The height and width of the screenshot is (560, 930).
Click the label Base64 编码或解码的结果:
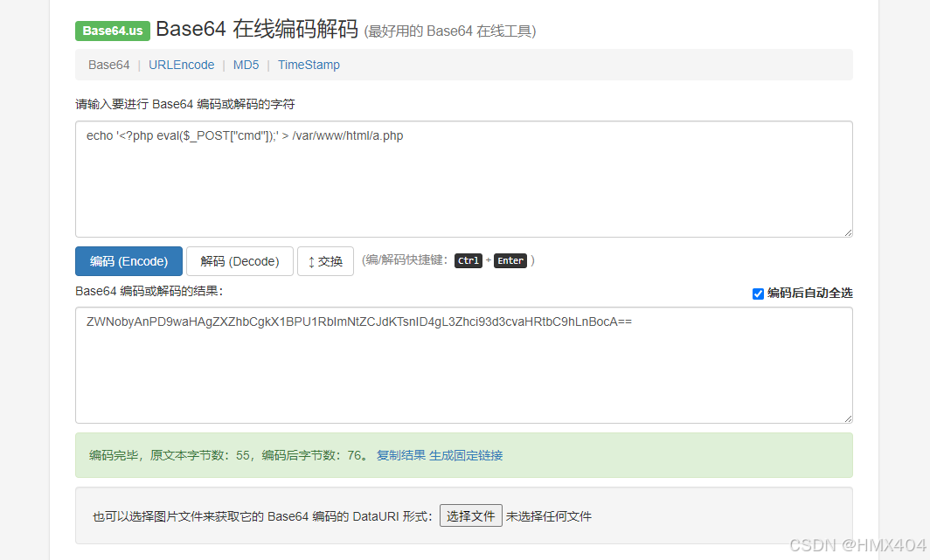click(x=149, y=291)
